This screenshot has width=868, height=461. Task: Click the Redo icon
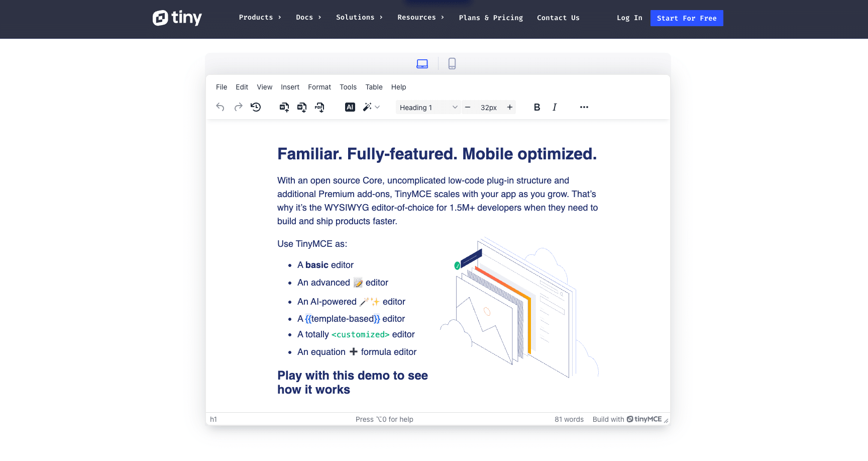[x=238, y=107]
